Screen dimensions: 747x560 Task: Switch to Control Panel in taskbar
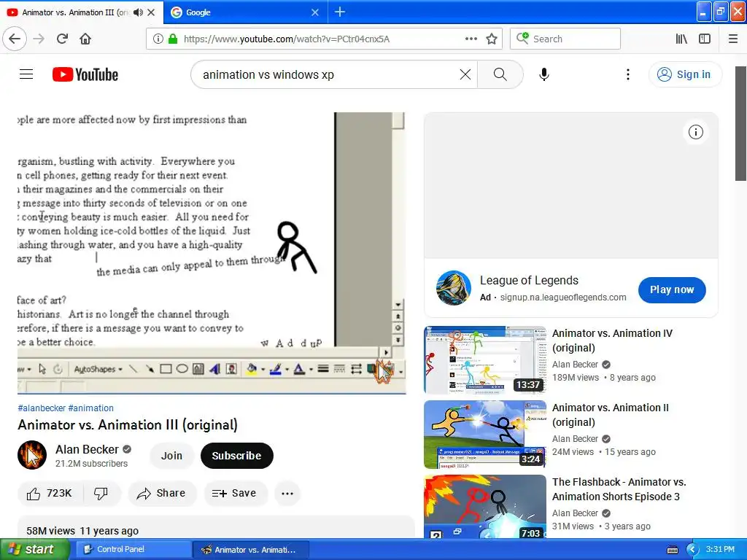pos(136,549)
